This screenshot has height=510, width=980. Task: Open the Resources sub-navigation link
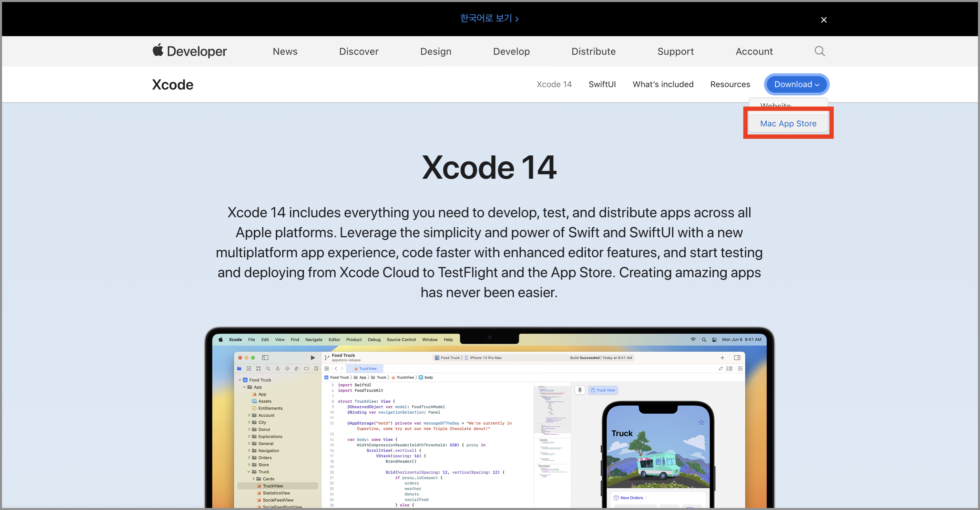pos(730,84)
